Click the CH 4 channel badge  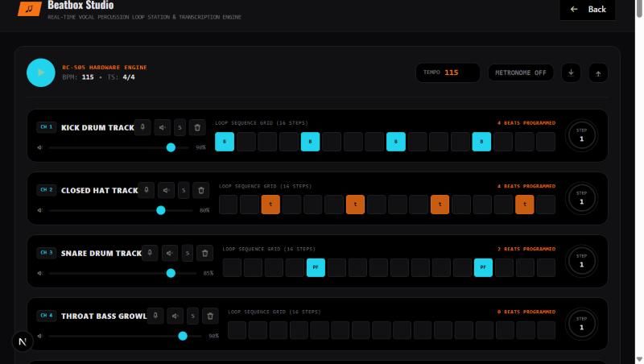(x=47, y=316)
